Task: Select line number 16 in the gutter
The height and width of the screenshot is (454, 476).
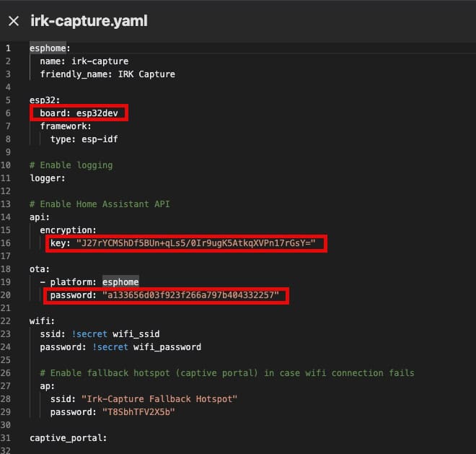Action: click(8, 243)
